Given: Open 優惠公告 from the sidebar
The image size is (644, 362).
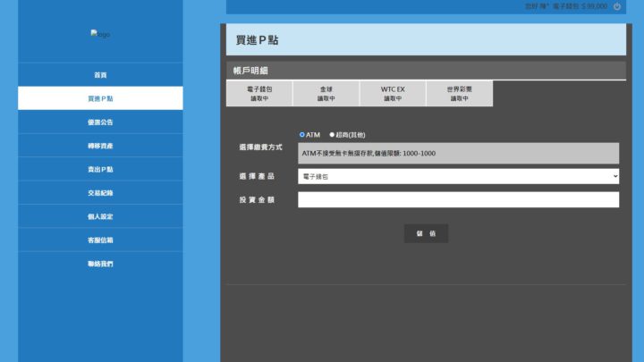Looking at the screenshot, I should coord(100,122).
